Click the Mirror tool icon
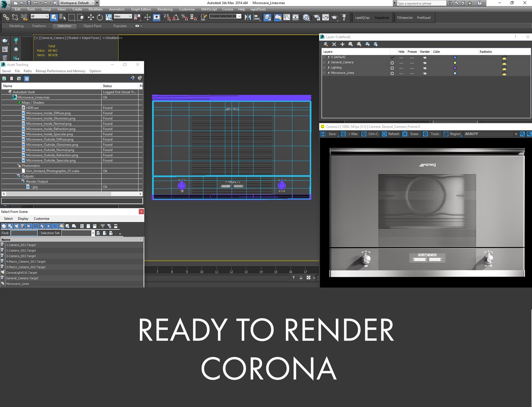 (248, 17)
